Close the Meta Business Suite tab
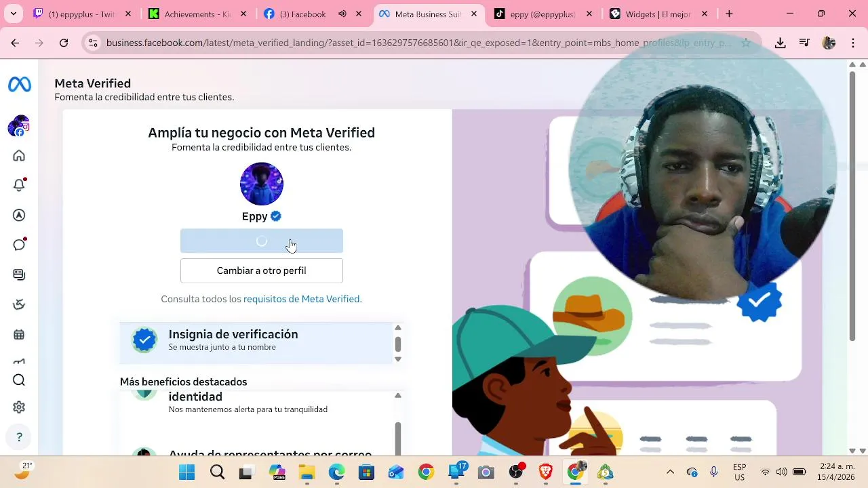This screenshot has width=868, height=488. tap(474, 14)
